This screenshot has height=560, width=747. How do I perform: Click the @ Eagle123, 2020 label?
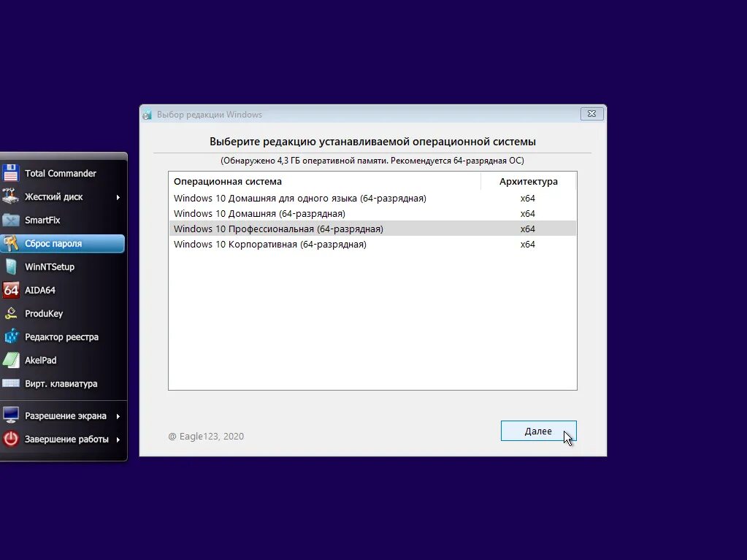point(206,436)
